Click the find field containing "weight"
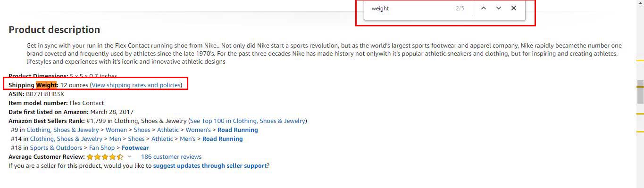 click(x=410, y=8)
